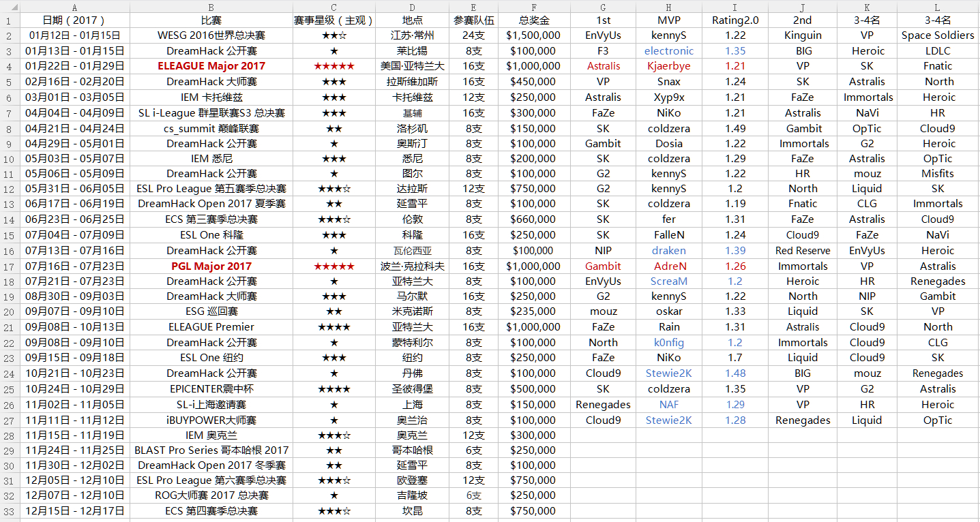Select the 'ESL Pro League 第六赛季总决赛' cell

(x=211, y=480)
